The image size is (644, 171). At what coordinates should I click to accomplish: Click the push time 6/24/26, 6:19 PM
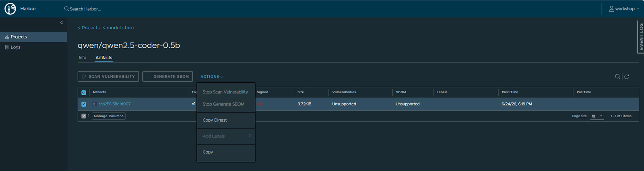click(x=517, y=104)
